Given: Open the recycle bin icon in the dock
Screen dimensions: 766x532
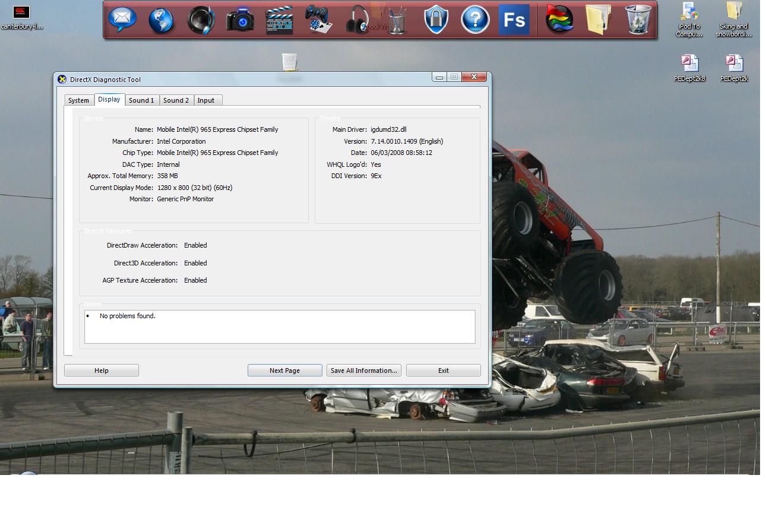Looking at the screenshot, I should tap(638, 20).
